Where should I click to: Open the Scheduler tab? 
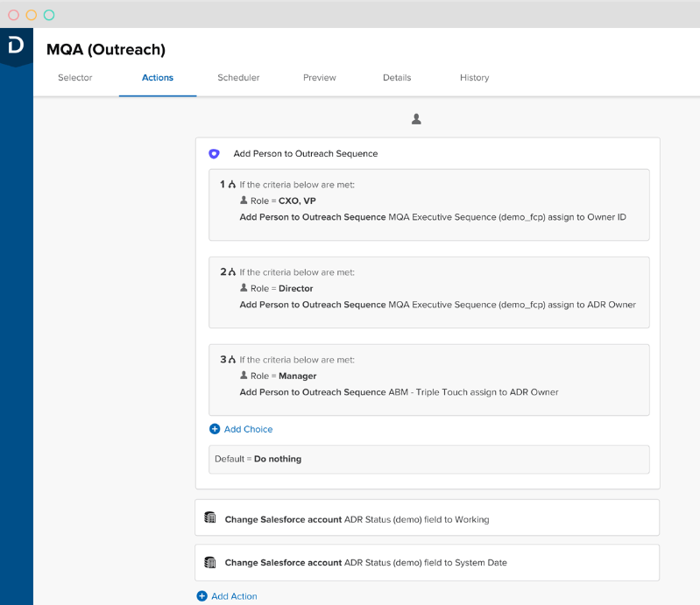pos(238,78)
